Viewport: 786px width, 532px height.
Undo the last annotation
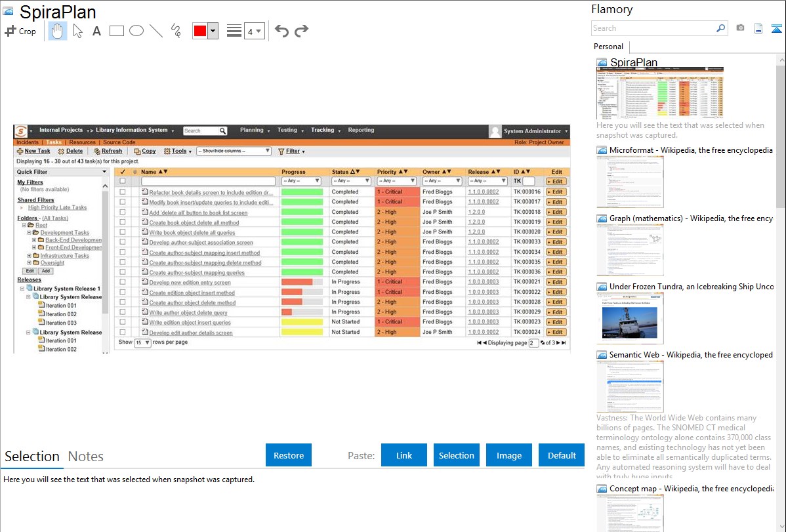click(281, 31)
